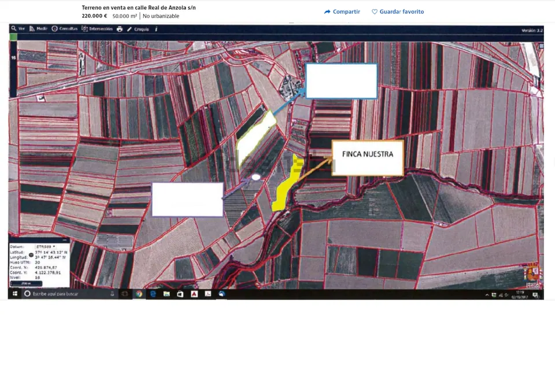
Task: Click the green tab below the map toolbar
Action: [13, 37]
